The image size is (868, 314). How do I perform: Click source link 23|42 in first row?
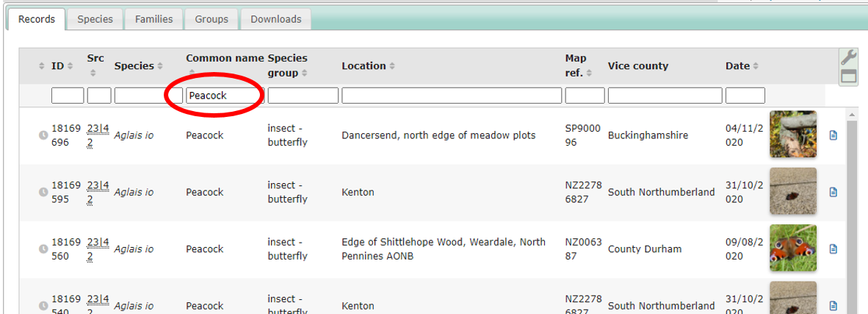[x=98, y=135]
